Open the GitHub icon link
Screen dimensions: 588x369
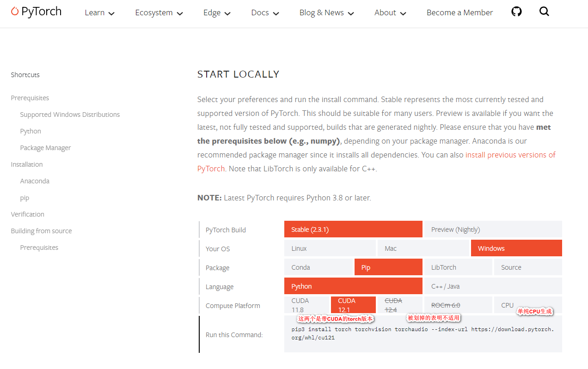[x=516, y=12]
